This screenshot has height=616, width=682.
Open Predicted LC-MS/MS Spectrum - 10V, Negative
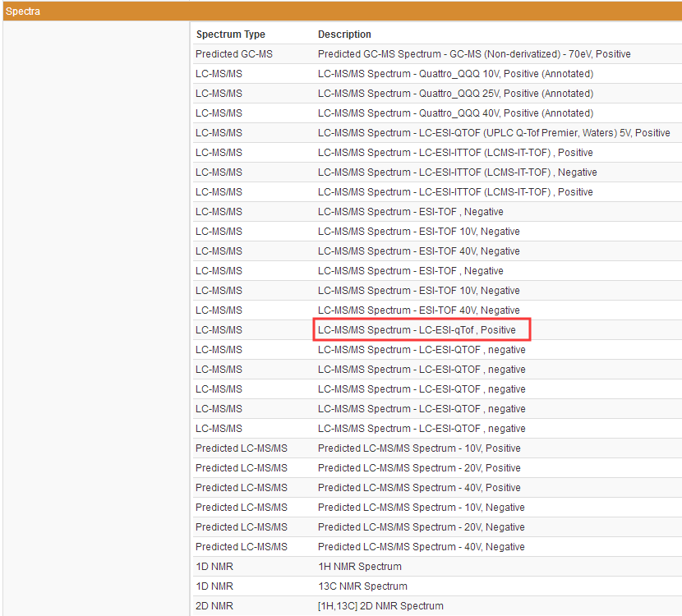pyautogui.click(x=421, y=508)
